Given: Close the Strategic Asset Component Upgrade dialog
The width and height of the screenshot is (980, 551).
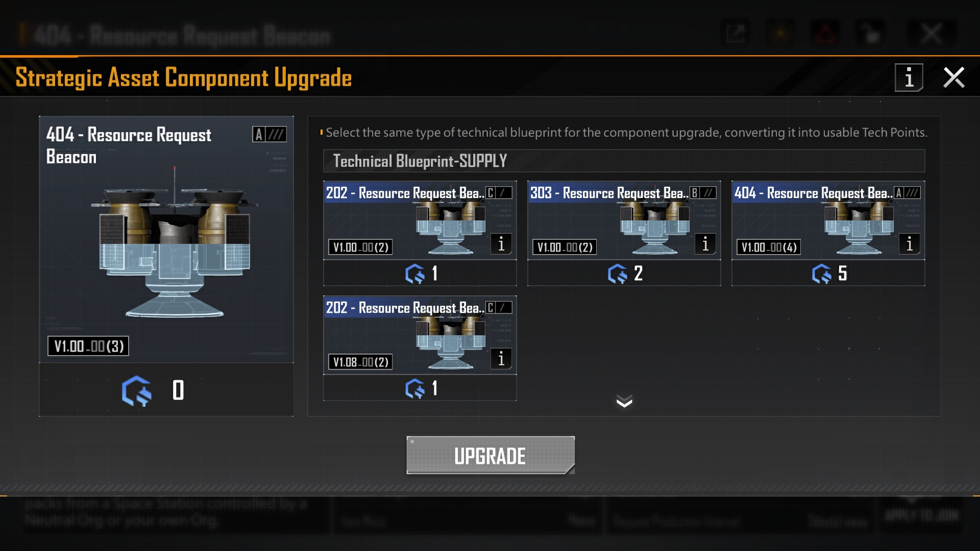Looking at the screenshot, I should point(953,78).
